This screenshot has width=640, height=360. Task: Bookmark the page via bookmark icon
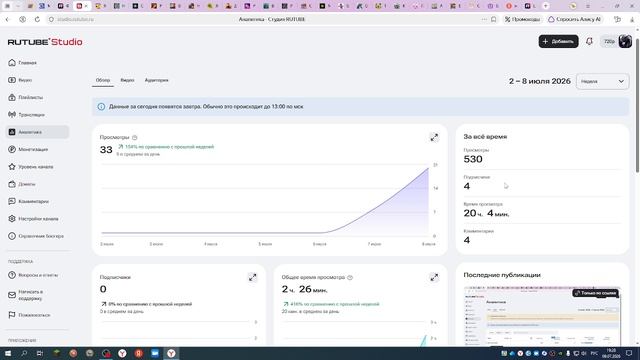pyautogui.click(x=493, y=19)
